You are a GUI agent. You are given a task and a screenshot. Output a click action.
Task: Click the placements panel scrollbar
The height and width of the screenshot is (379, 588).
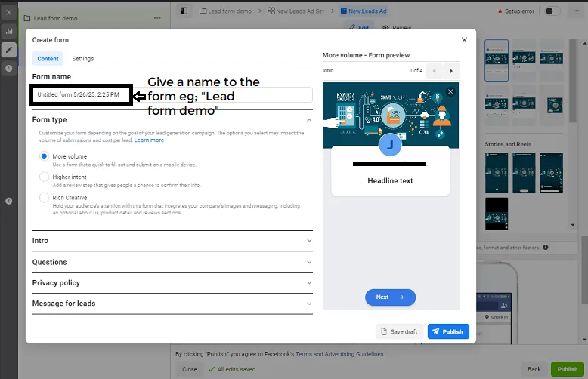point(572,81)
